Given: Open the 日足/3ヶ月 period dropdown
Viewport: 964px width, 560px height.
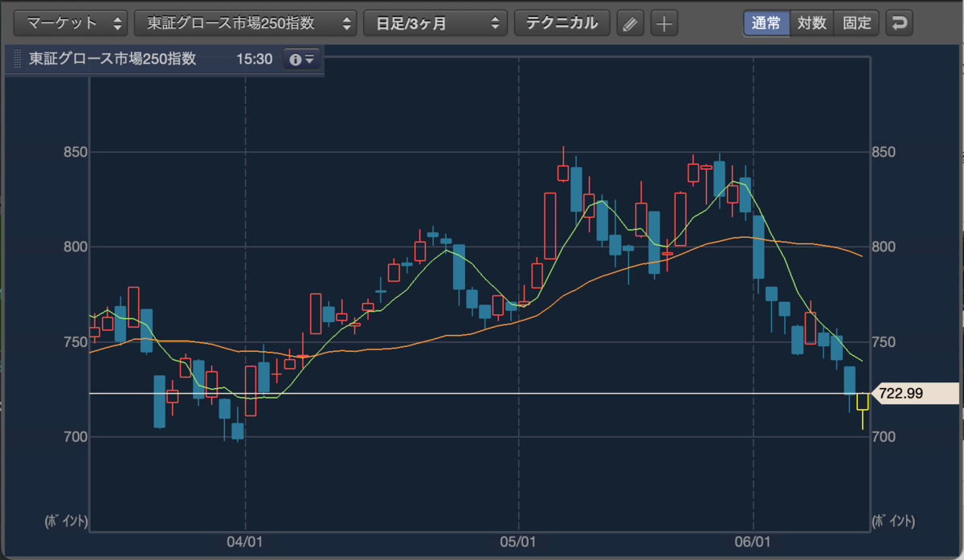Looking at the screenshot, I should 435,22.
